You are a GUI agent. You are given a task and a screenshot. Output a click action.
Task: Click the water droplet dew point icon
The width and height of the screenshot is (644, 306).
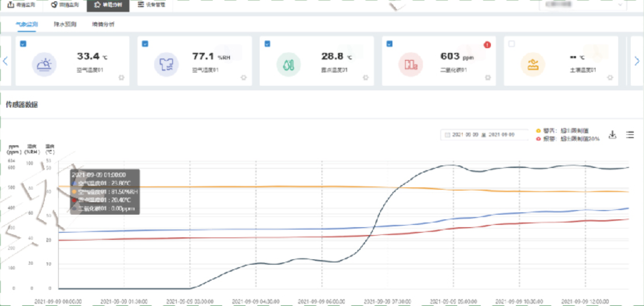[x=288, y=65]
